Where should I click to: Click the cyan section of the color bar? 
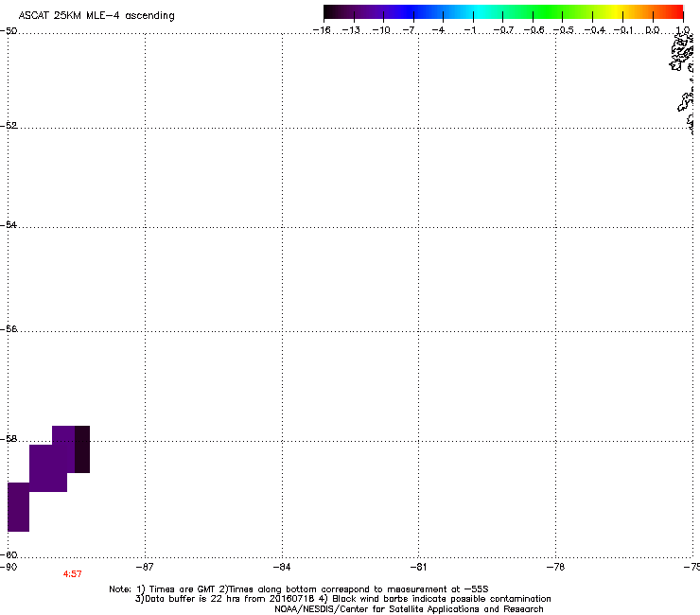click(476, 12)
